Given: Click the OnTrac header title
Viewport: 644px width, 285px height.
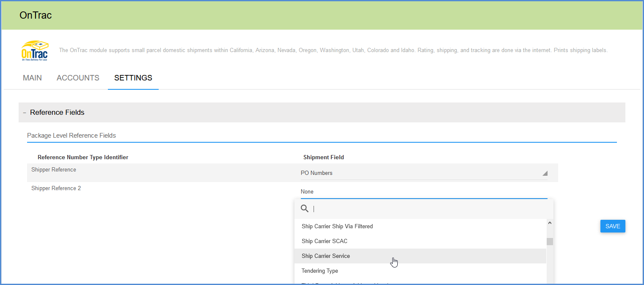Looking at the screenshot, I should 36,15.
